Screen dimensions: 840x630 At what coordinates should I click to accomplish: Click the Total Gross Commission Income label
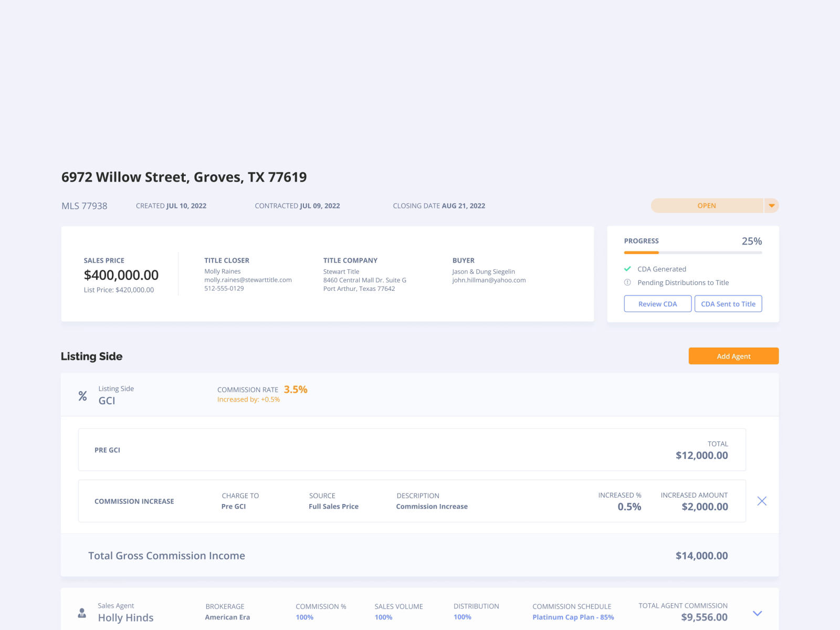tap(166, 555)
